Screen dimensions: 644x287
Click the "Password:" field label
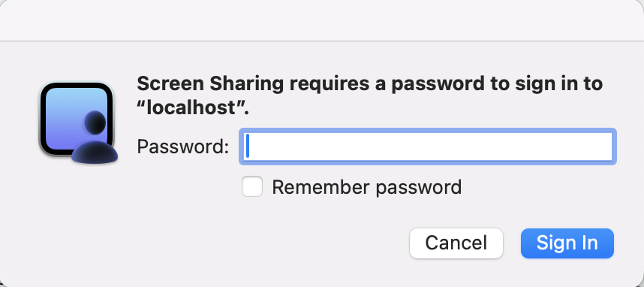pos(183,147)
